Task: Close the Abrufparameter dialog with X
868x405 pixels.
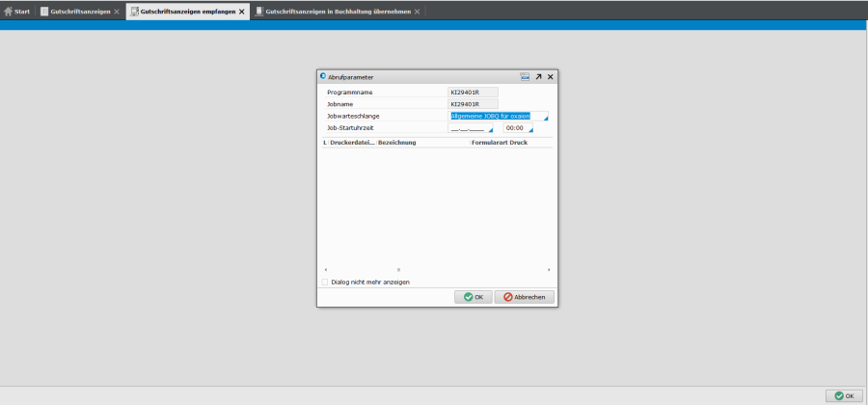Action: [551, 76]
